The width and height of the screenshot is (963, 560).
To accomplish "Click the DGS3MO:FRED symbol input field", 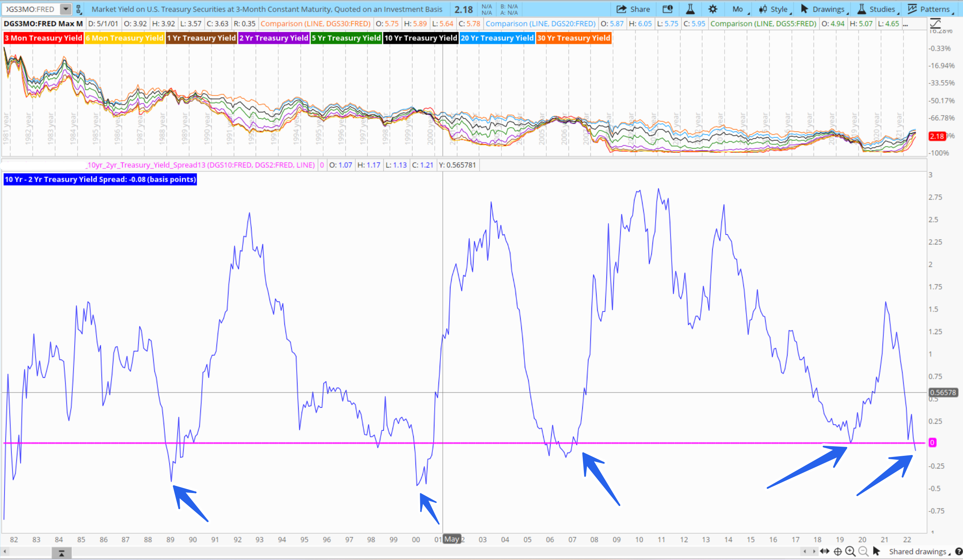I will click(31, 9).
